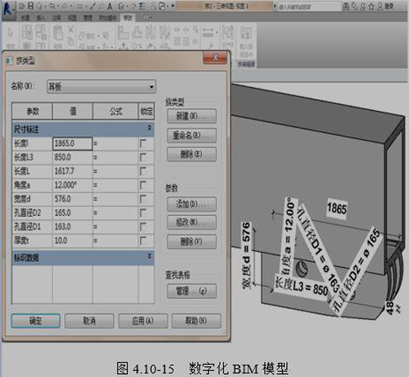Click the search binoculars icon beside search box
Image resolution: width=409 pixels, height=377 pixels.
coord(346,6)
